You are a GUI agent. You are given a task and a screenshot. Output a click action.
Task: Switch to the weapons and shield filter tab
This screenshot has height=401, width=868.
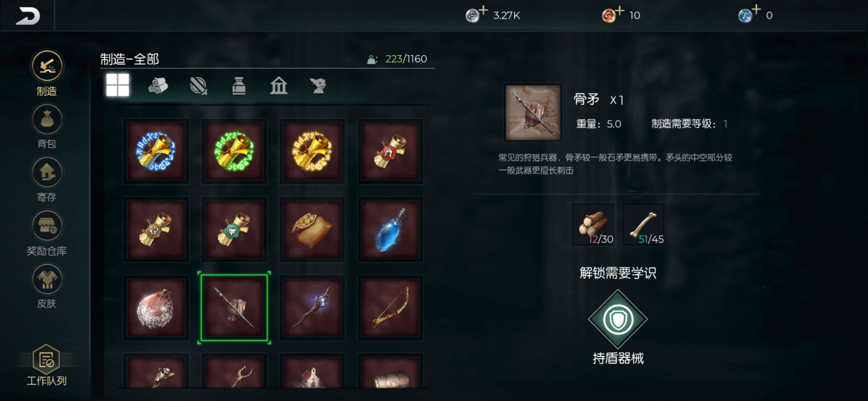click(198, 85)
